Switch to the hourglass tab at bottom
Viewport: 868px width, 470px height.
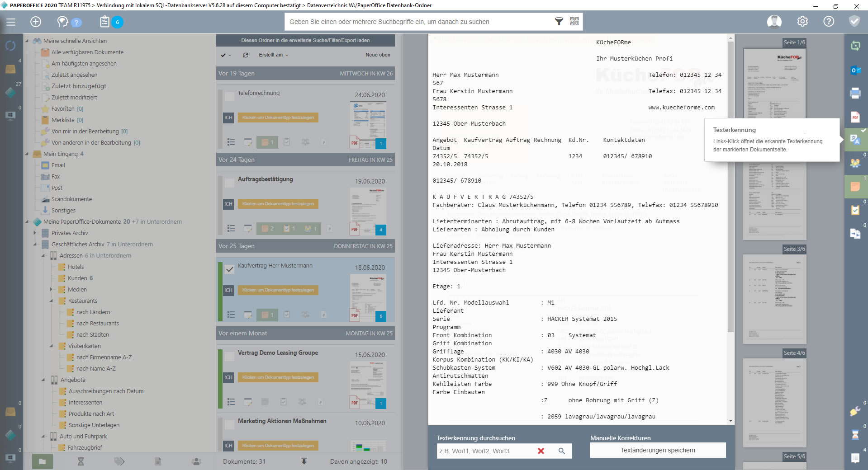point(81,461)
